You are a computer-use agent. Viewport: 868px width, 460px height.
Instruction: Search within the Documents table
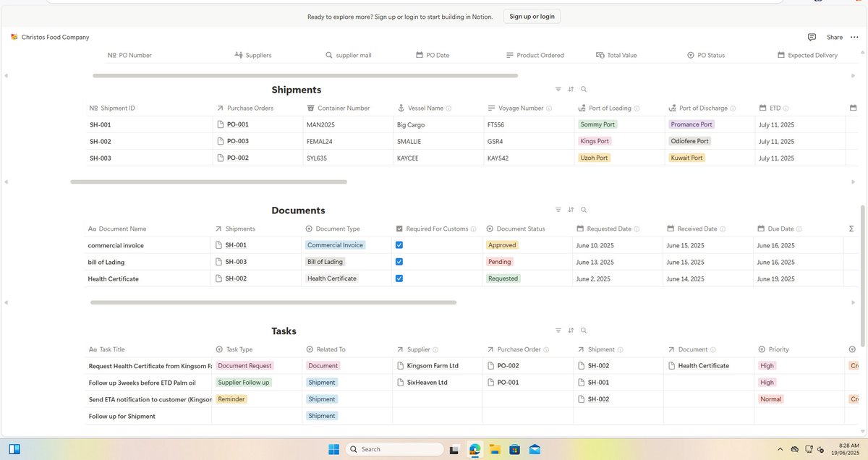(584, 210)
